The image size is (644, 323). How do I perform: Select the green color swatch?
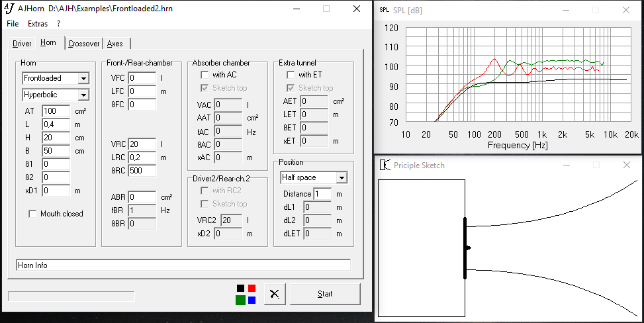(241, 300)
